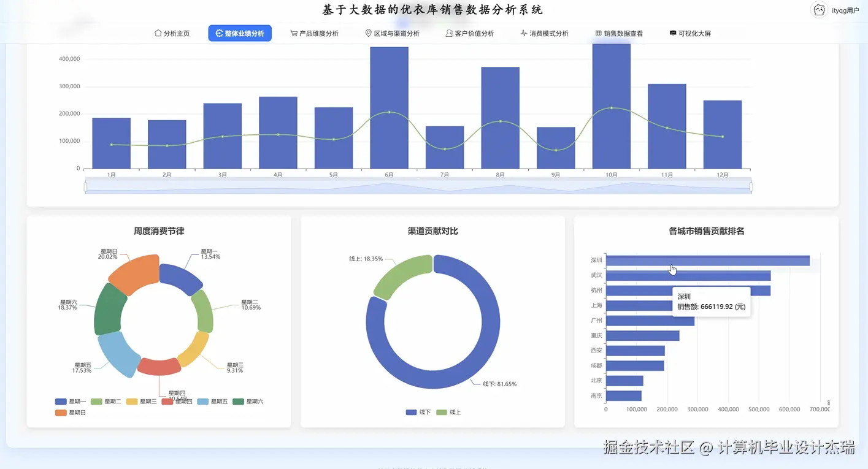This screenshot has width=868, height=469.
Task: Switch to 产品维度分析 tab
Action: click(314, 33)
